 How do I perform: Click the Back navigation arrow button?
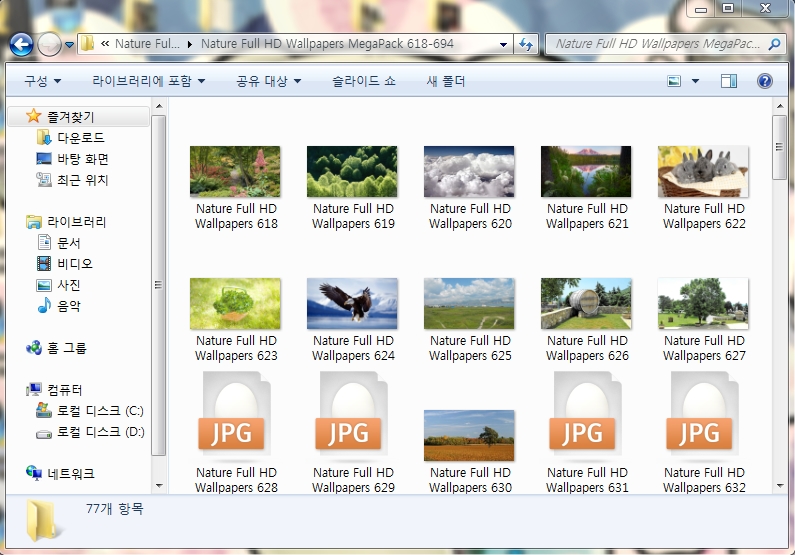21,44
